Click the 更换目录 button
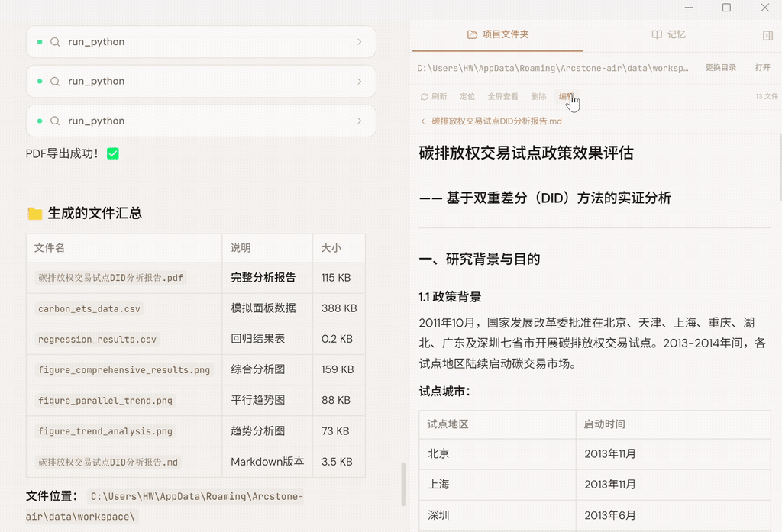This screenshot has height=532, width=782. (x=720, y=68)
